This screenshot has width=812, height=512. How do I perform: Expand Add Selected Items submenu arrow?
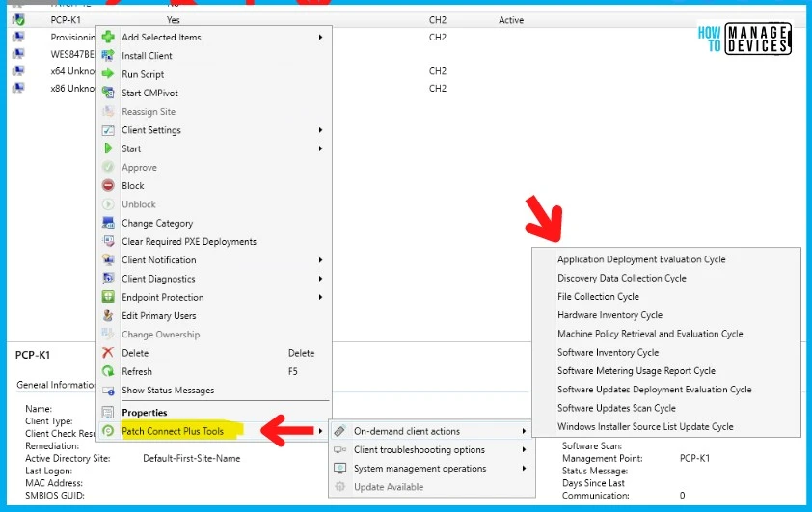pyautogui.click(x=320, y=38)
